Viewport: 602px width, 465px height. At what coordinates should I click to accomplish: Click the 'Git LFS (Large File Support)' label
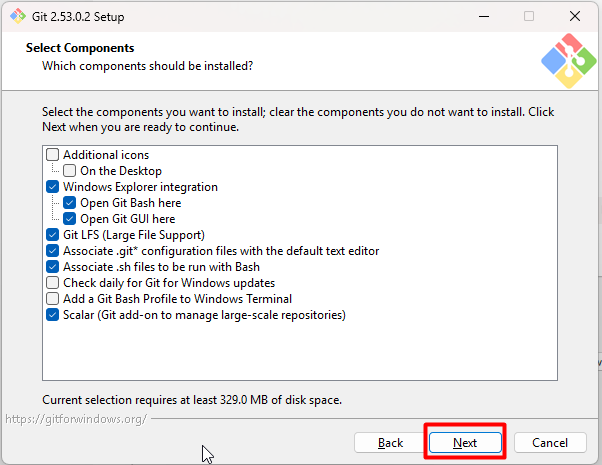click(x=134, y=235)
